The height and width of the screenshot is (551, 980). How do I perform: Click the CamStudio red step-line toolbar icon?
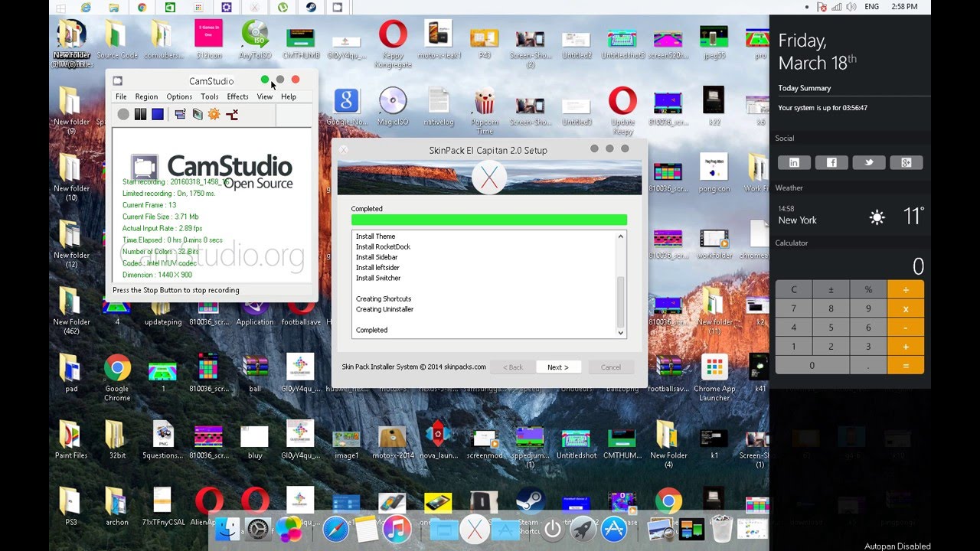point(232,114)
